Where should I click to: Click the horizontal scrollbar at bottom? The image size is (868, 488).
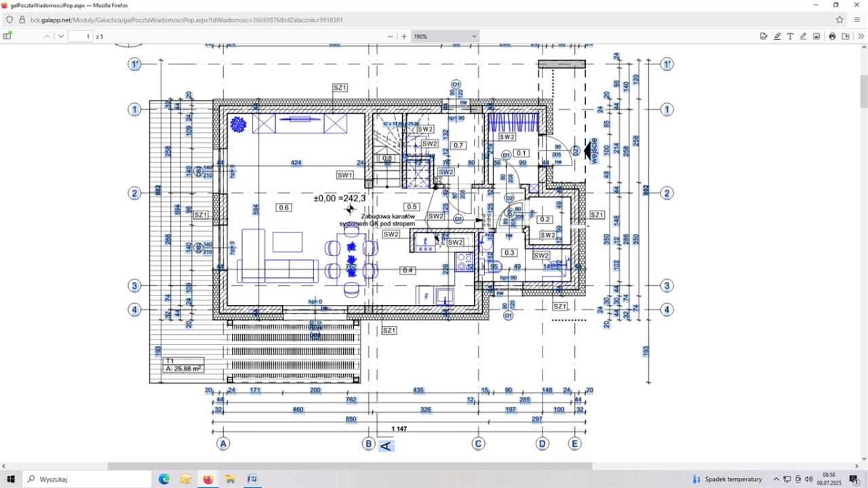[349, 466]
